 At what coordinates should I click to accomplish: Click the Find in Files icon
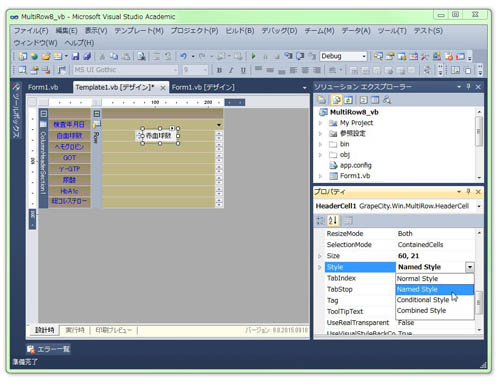142,56
